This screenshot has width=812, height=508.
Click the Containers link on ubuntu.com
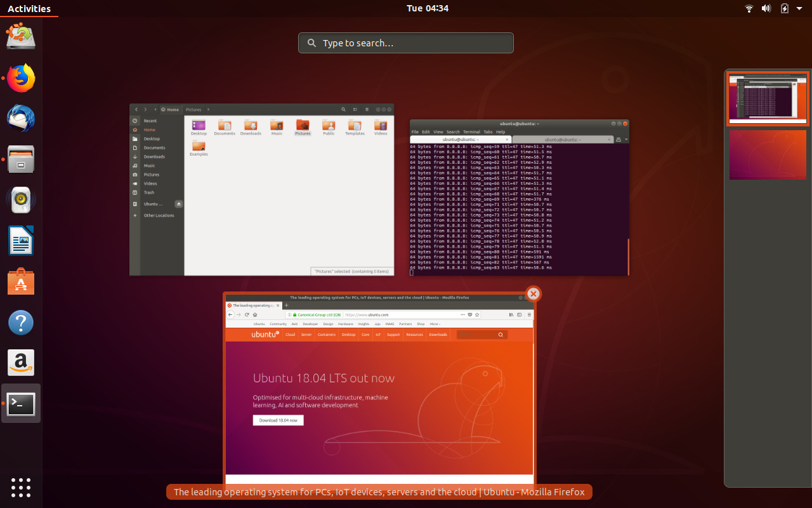point(327,335)
